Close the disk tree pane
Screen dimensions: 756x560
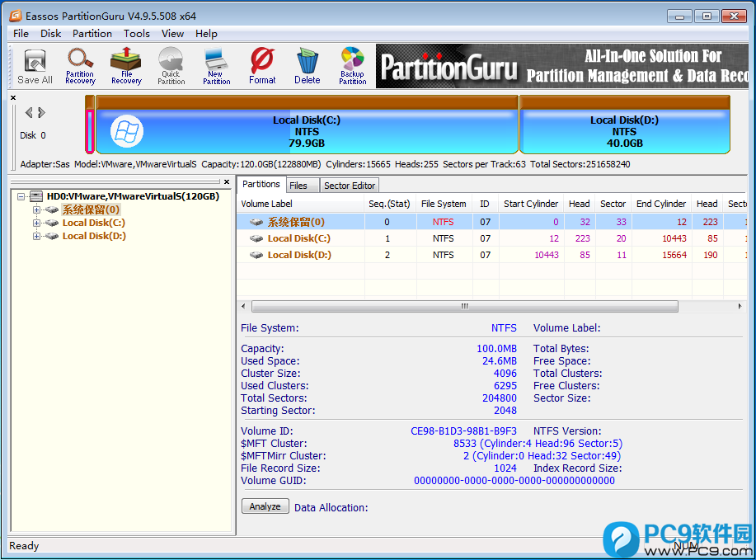pos(227,181)
